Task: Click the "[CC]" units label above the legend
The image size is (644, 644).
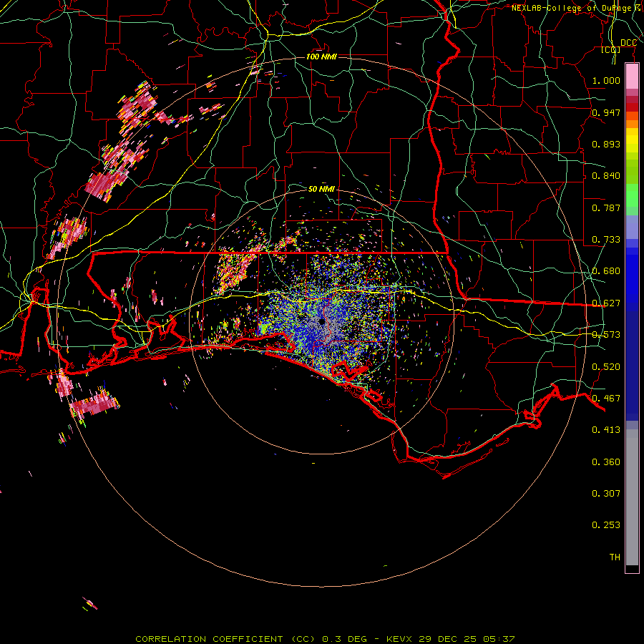Action: click(611, 49)
